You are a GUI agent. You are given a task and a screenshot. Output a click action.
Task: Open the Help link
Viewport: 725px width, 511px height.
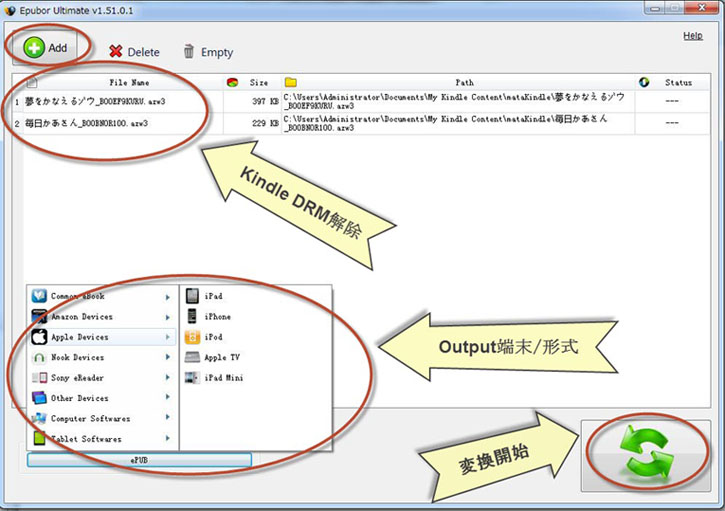click(693, 36)
